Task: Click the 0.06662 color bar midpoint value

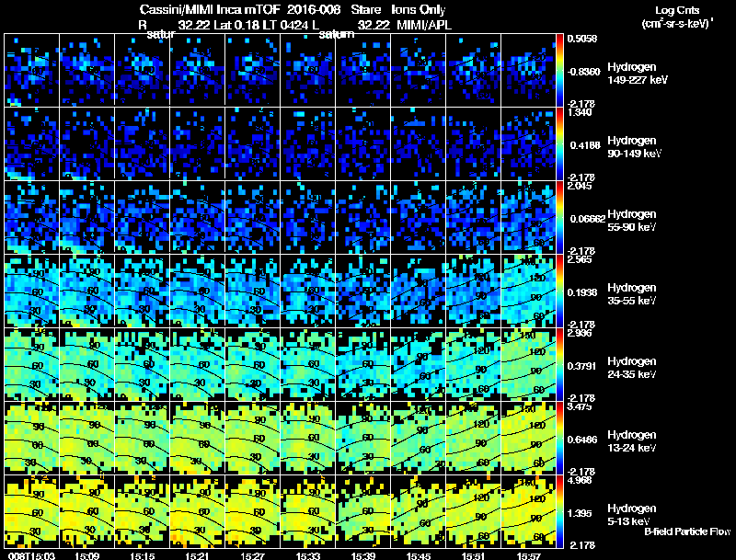Action: coord(588,219)
